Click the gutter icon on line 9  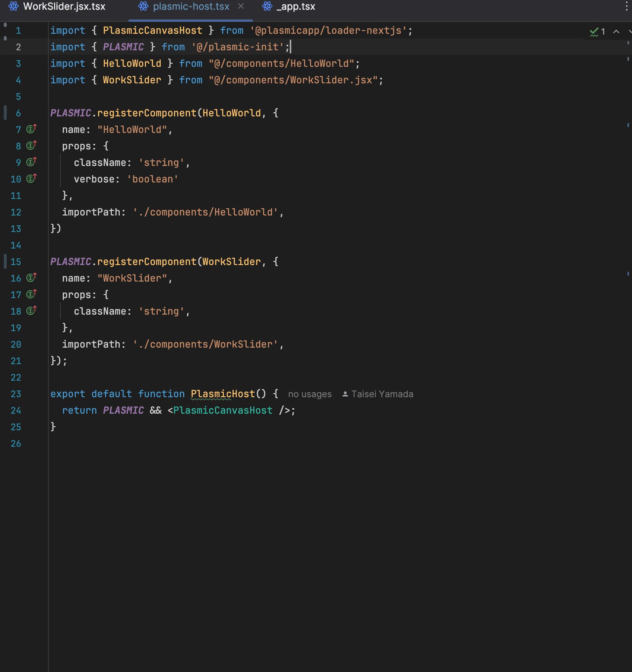pos(31,162)
